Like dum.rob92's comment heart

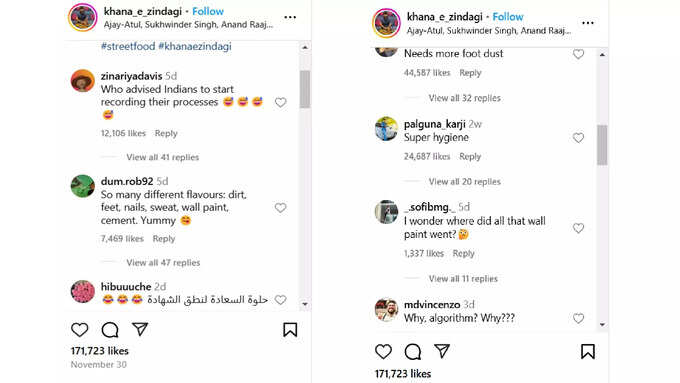[x=281, y=208]
